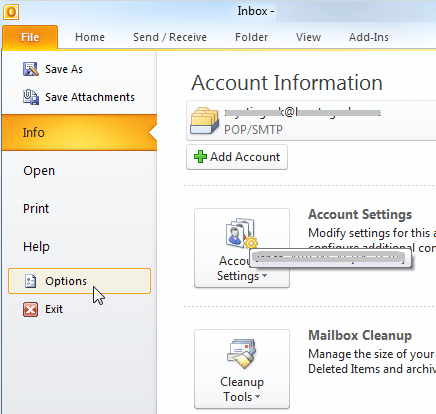Image resolution: width=436 pixels, height=414 pixels.
Task: Click the Add Account button
Action: [237, 157]
